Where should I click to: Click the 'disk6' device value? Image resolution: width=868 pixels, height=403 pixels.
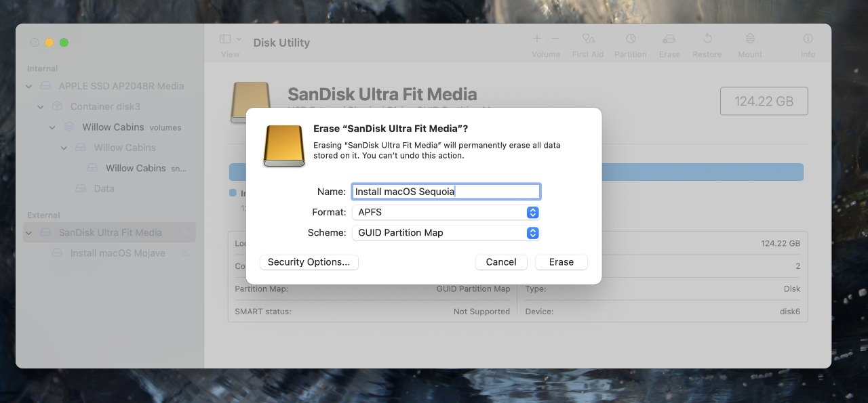click(x=790, y=312)
